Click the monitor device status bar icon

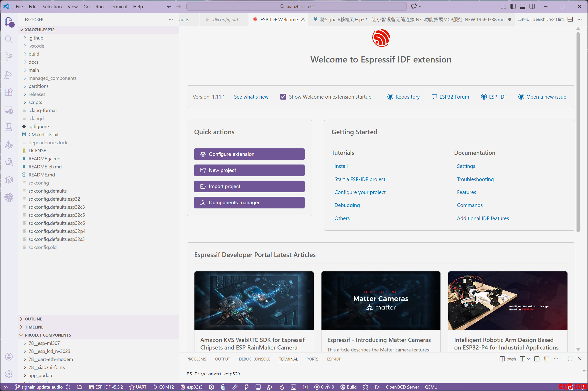click(258, 387)
